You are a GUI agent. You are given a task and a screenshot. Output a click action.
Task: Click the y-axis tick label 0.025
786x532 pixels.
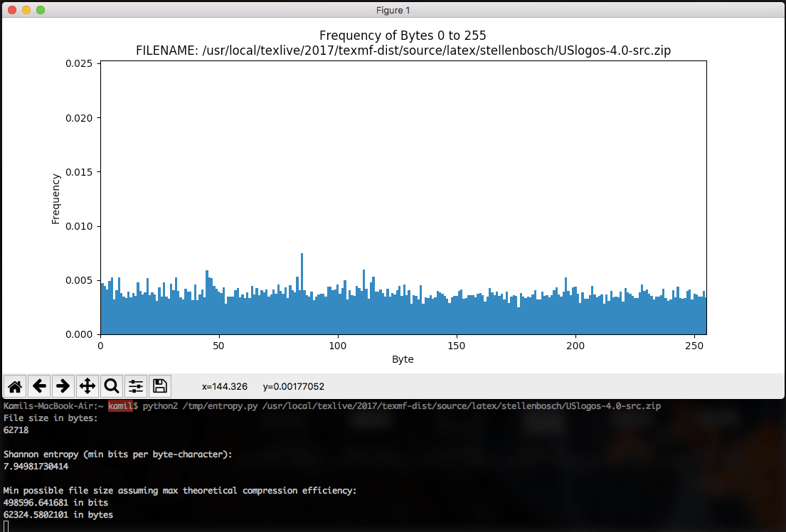(79, 63)
